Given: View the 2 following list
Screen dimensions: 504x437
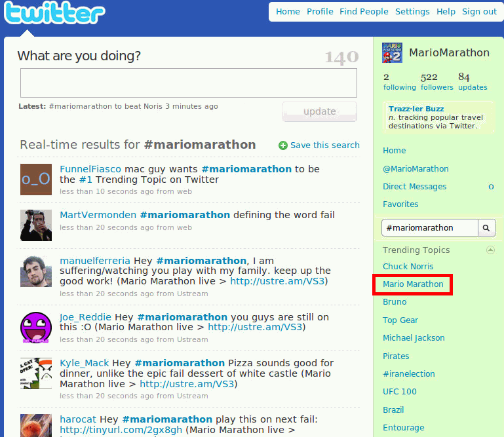Looking at the screenshot, I should pos(400,82).
